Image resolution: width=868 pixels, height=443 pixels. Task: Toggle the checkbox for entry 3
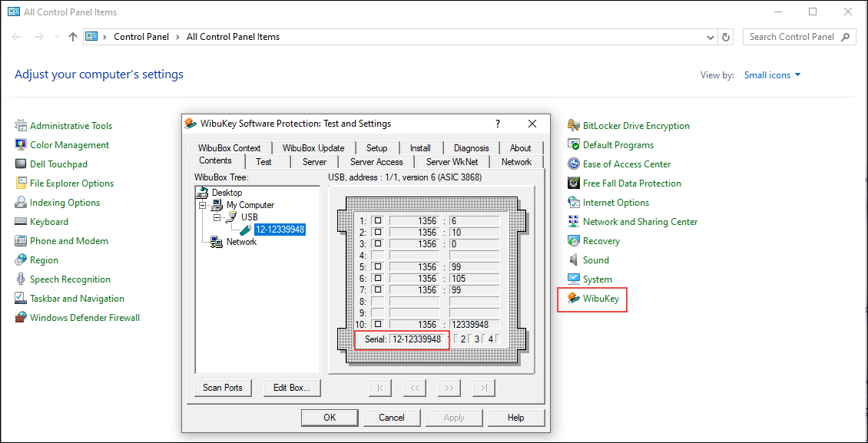tap(378, 243)
